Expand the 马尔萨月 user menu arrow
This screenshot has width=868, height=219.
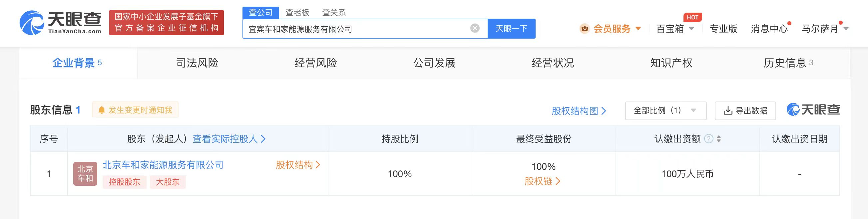[846, 29]
